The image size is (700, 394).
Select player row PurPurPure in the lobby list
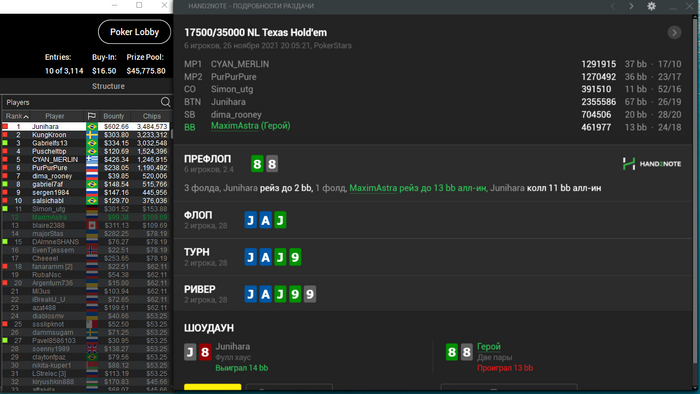click(86, 168)
